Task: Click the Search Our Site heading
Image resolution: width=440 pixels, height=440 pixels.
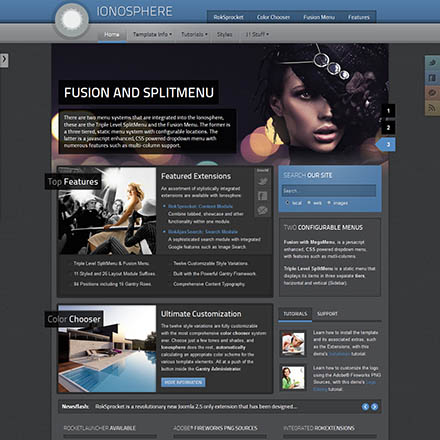Action: pos(308,175)
